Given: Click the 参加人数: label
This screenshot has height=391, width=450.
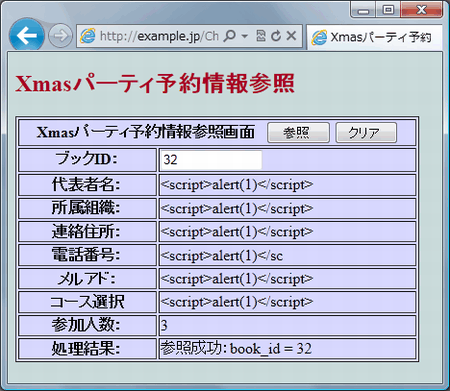Looking at the screenshot, I should click(86, 325).
